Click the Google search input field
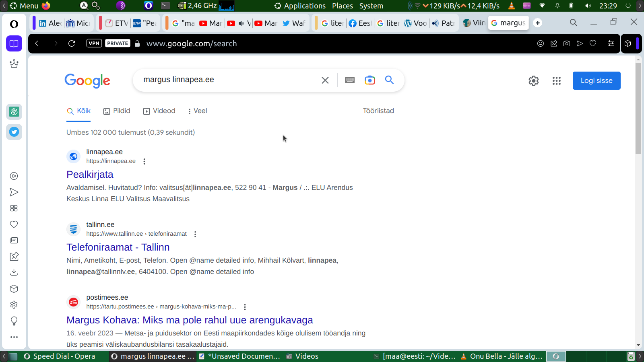Viewport: 644px width, 362px height. [x=229, y=80]
